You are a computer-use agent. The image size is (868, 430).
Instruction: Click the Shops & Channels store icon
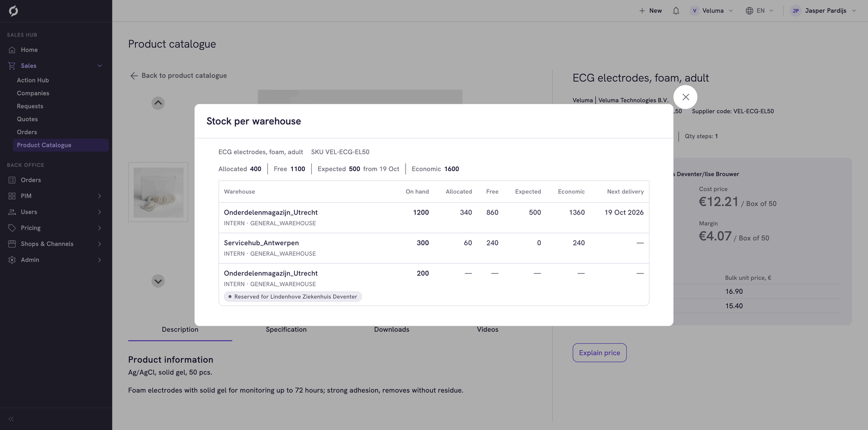[12, 244]
